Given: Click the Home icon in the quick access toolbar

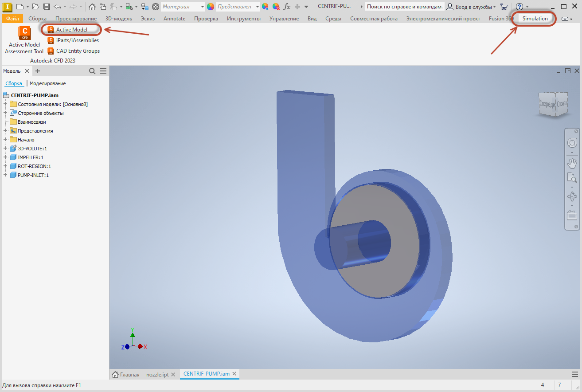Looking at the screenshot, I should (x=92, y=7).
